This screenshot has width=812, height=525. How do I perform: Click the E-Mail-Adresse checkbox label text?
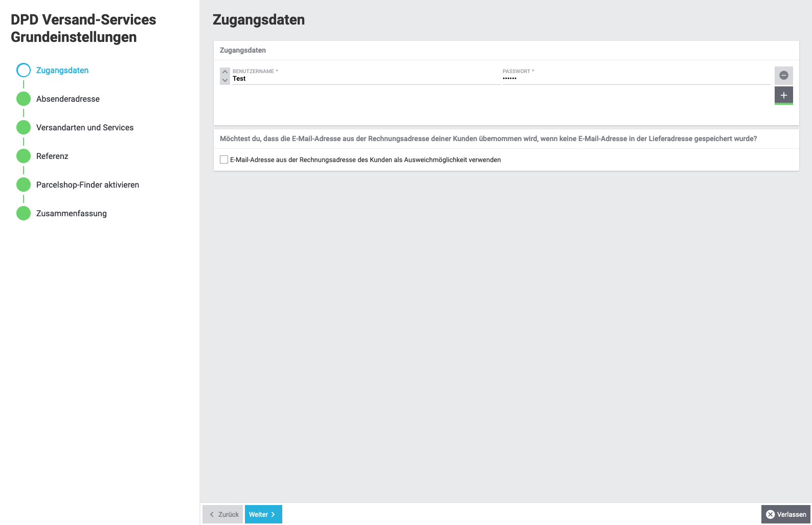coord(366,159)
